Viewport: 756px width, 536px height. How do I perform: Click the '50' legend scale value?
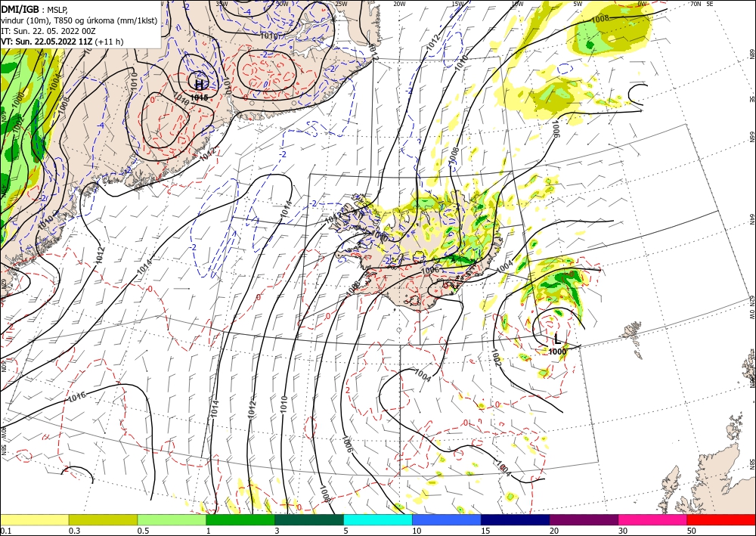coord(692,531)
